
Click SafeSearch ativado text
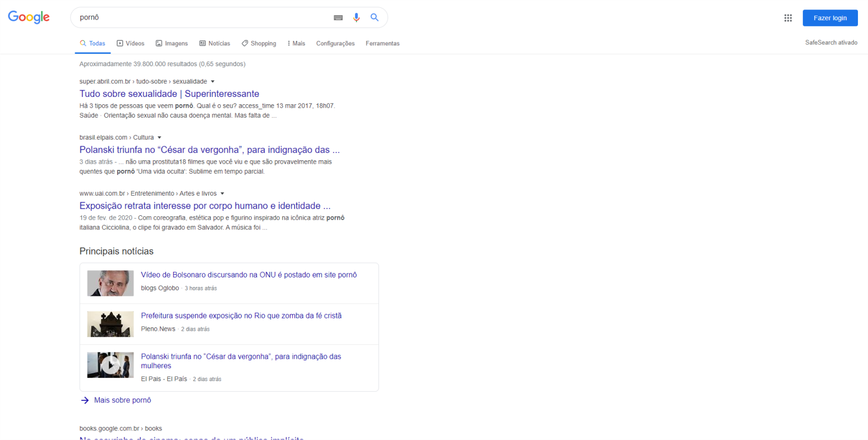pyautogui.click(x=831, y=43)
